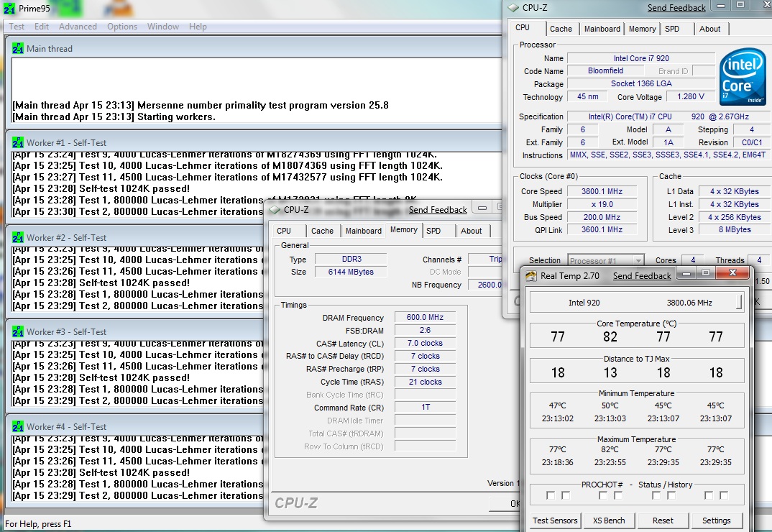Viewport: 772px width, 532px height.
Task: Click Send Feedback in CPU-Z processor window
Action: [676, 8]
